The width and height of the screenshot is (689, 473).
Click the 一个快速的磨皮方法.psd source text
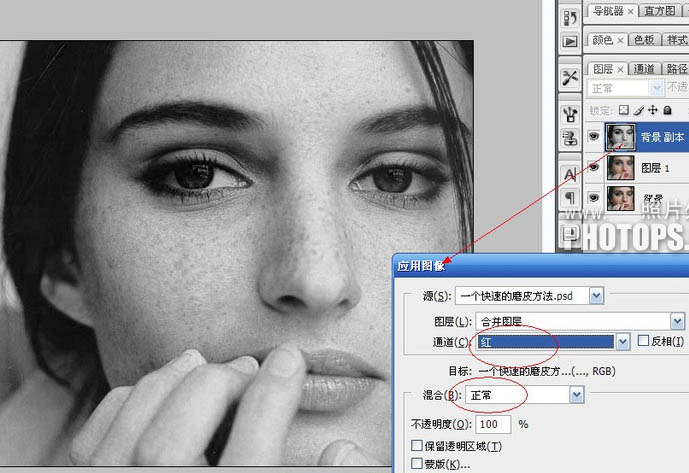(x=517, y=296)
